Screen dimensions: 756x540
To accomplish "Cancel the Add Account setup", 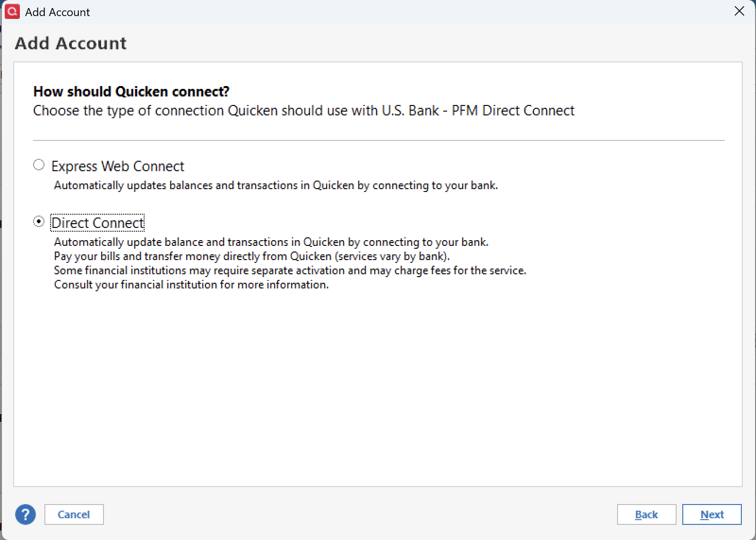I will pyautogui.click(x=74, y=514).
